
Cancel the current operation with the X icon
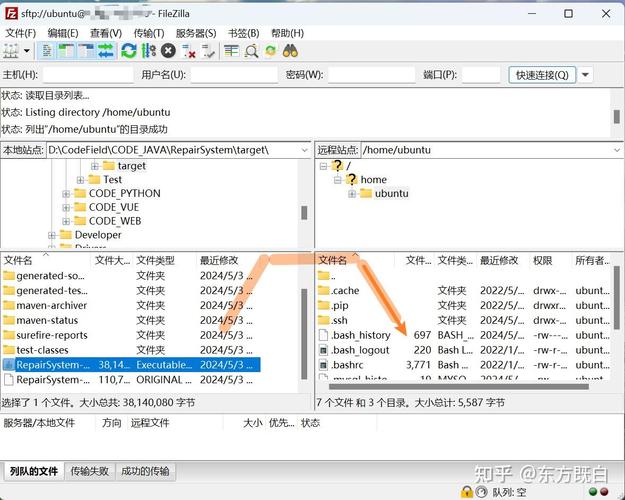click(168, 51)
